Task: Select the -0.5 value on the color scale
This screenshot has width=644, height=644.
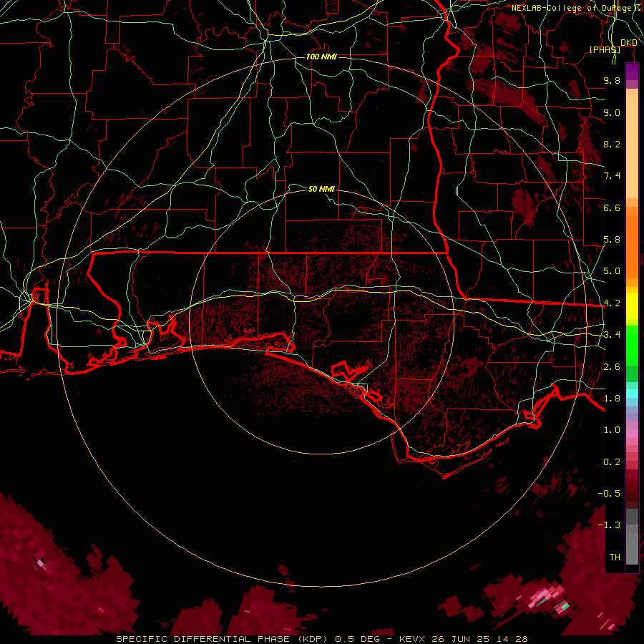Action: (609, 494)
